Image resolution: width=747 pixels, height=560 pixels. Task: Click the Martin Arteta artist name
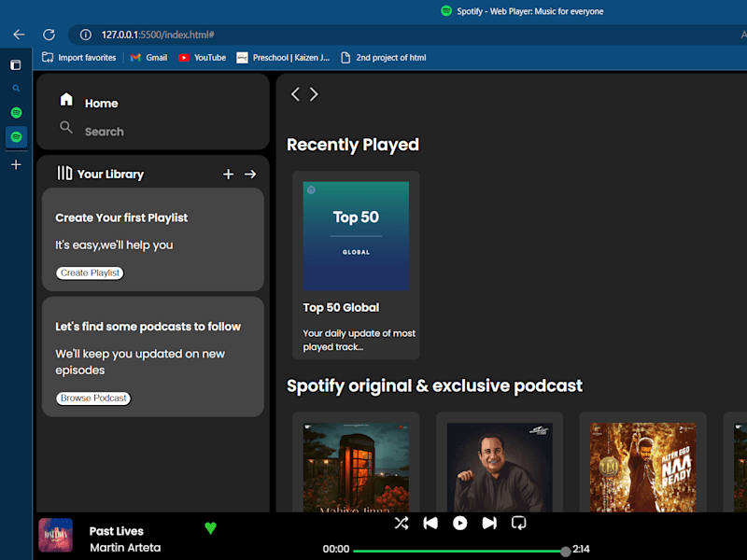(125, 548)
